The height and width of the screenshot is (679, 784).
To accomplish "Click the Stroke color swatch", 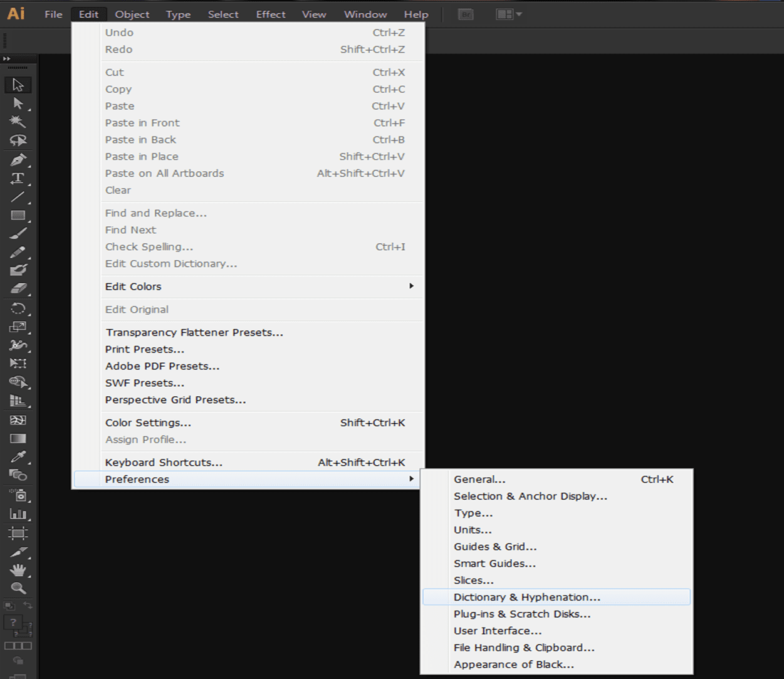I will click(24, 630).
